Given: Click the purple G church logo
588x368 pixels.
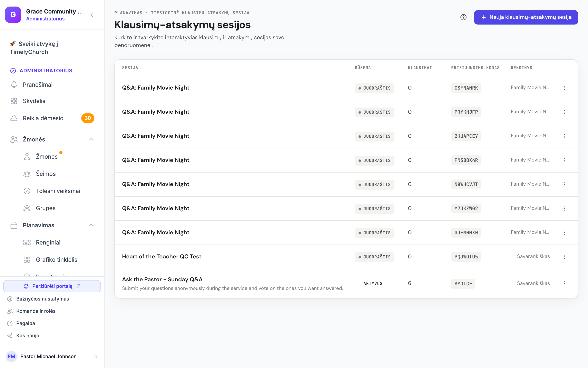Looking at the screenshot, I should [13, 15].
